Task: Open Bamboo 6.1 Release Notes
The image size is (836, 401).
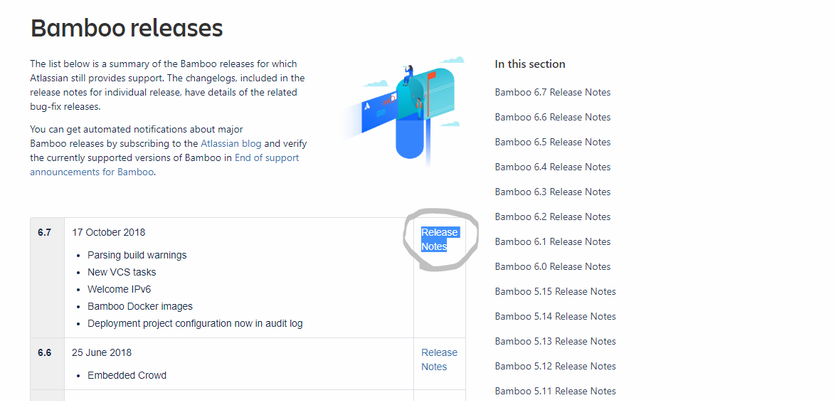Action: point(552,242)
